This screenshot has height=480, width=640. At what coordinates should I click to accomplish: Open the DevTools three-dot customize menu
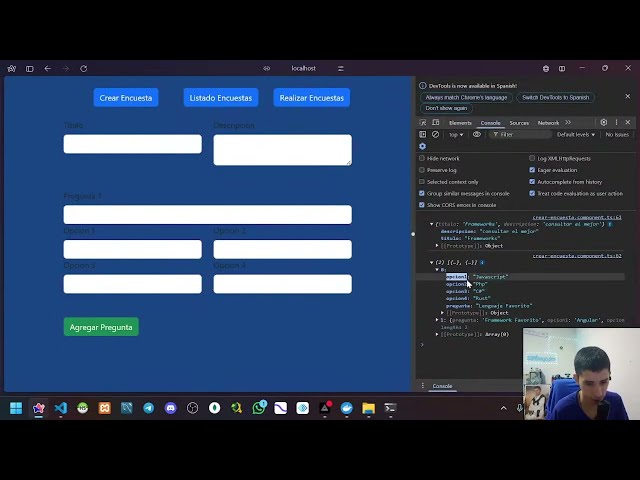coord(616,122)
